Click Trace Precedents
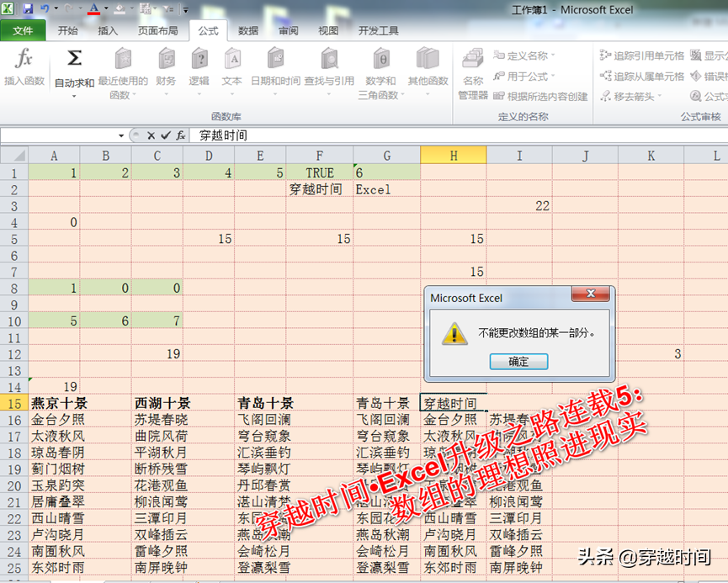Screen dimensions: 728x583 [x=641, y=56]
